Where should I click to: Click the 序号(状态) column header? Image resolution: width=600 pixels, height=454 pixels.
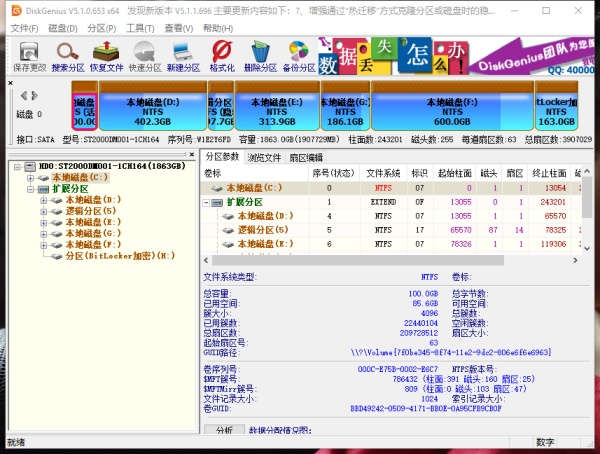[x=334, y=173]
